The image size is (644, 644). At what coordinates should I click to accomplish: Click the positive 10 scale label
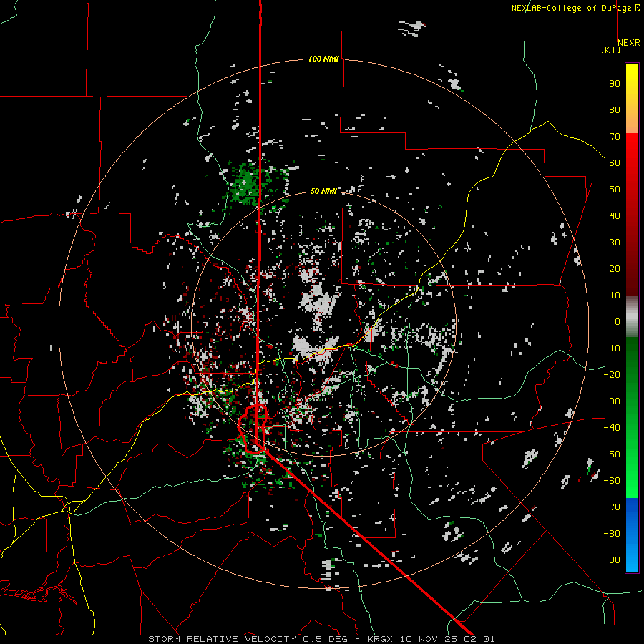click(615, 296)
